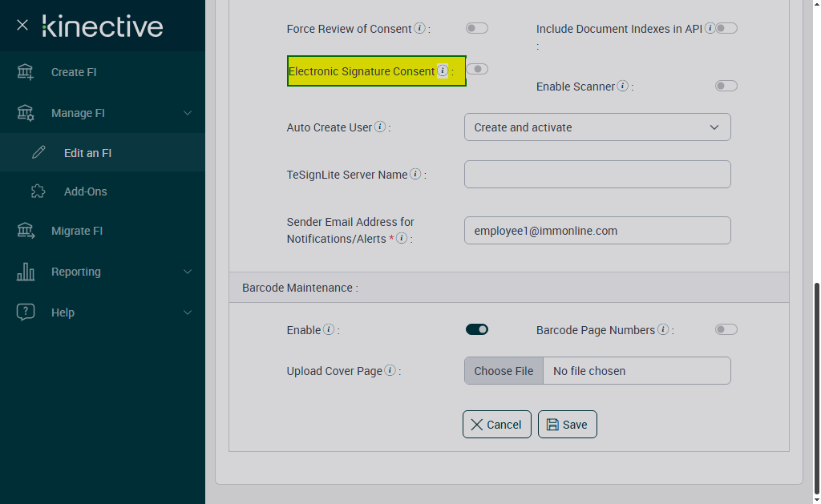Select Edit an FI menu item
Viewport: 821px width, 504px height.
pyautogui.click(x=103, y=153)
